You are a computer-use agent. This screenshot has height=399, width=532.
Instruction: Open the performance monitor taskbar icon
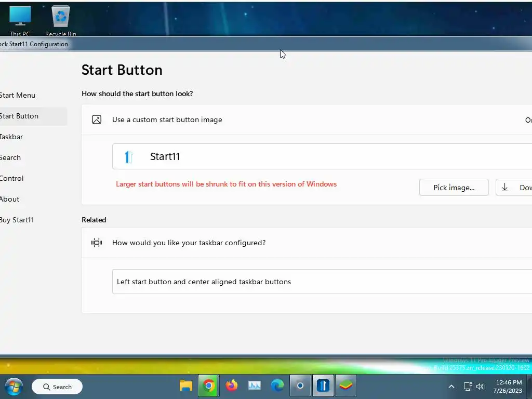click(255, 386)
